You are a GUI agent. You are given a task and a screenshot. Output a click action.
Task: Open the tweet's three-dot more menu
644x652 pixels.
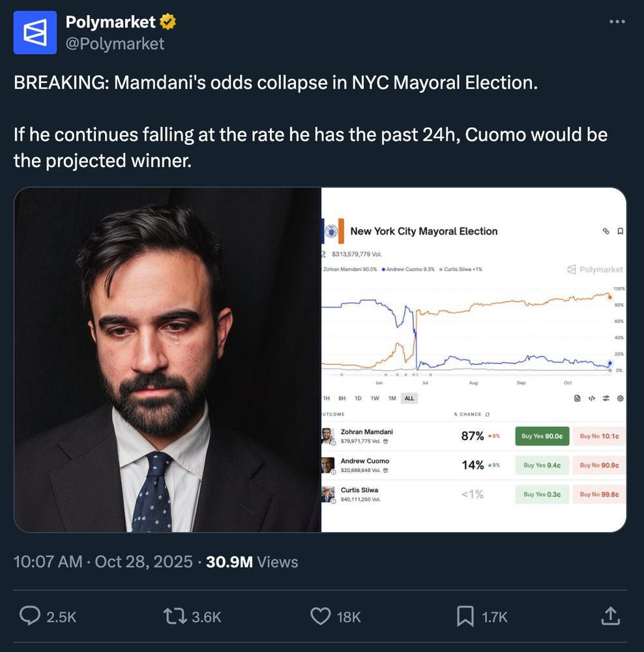tap(617, 22)
